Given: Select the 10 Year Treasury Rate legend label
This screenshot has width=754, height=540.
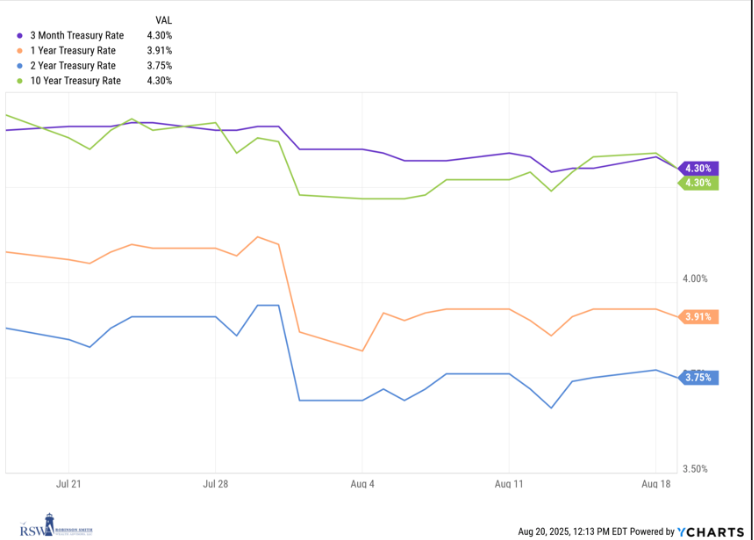Looking at the screenshot, I should pyautogui.click(x=76, y=80).
